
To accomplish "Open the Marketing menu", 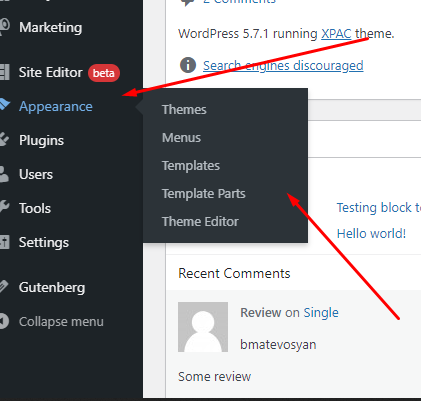I will tap(50, 27).
